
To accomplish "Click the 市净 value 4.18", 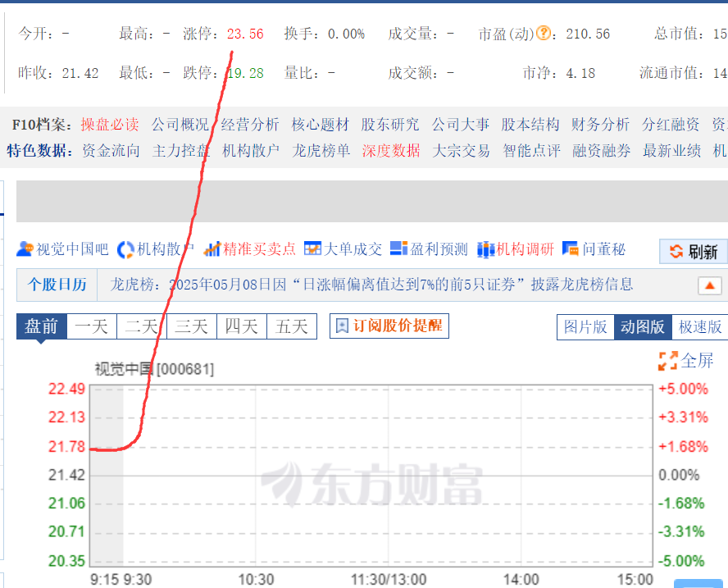I will point(580,73).
